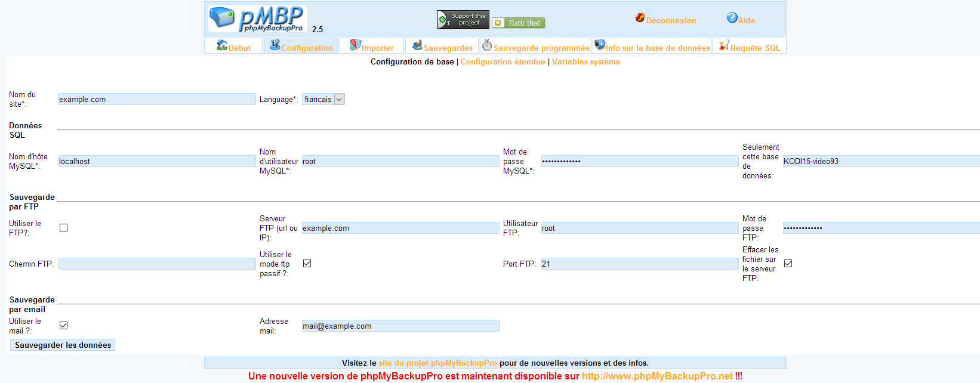The image size is (980, 383).
Task: Open the Début tab
Action: tap(233, 46)
